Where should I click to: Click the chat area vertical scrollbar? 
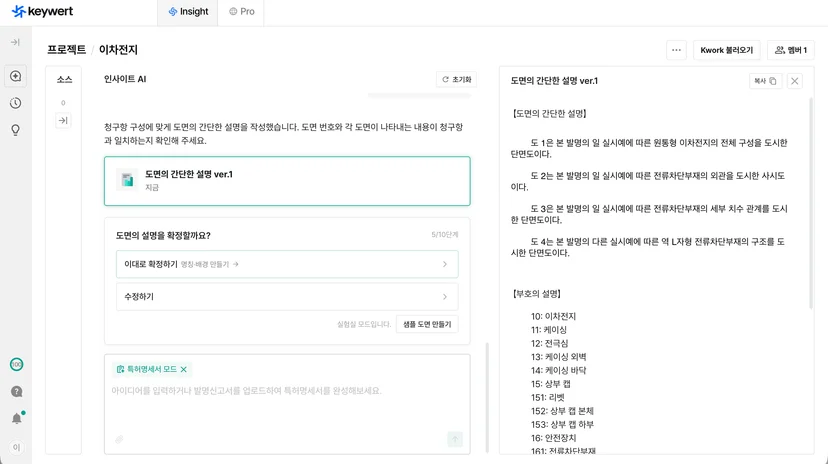point(487,397)
